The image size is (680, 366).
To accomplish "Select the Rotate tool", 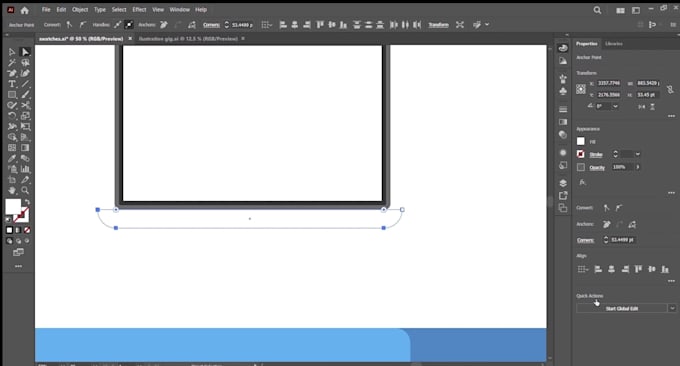I will [12, 116].
